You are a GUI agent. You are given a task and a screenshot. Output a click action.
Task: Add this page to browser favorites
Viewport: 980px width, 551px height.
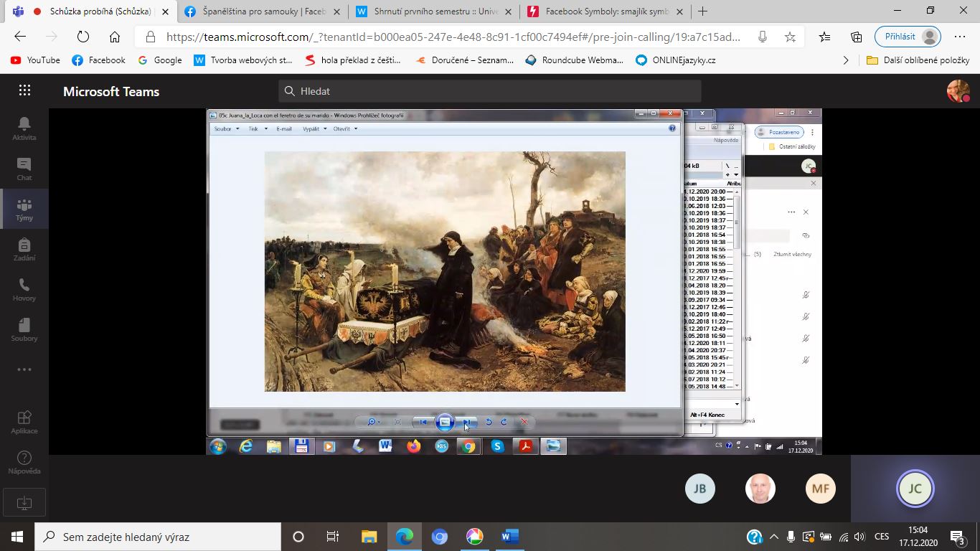[x=790, y=37]
